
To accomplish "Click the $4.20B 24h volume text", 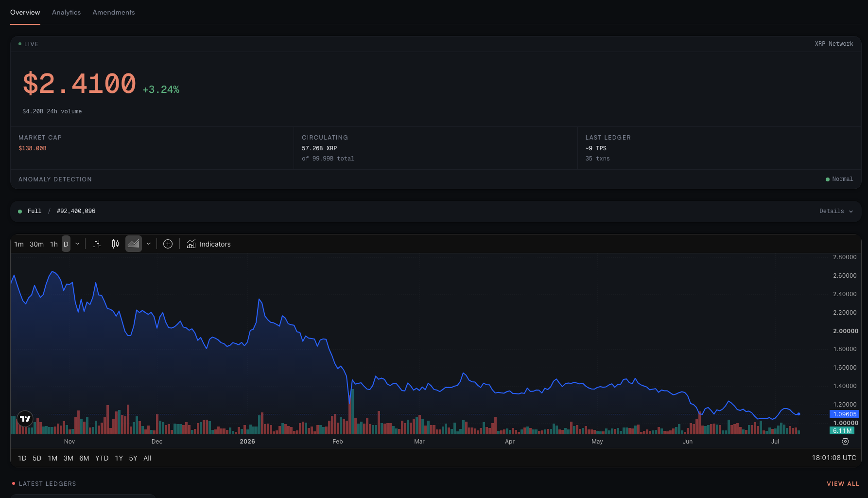I will coord(52,111).
